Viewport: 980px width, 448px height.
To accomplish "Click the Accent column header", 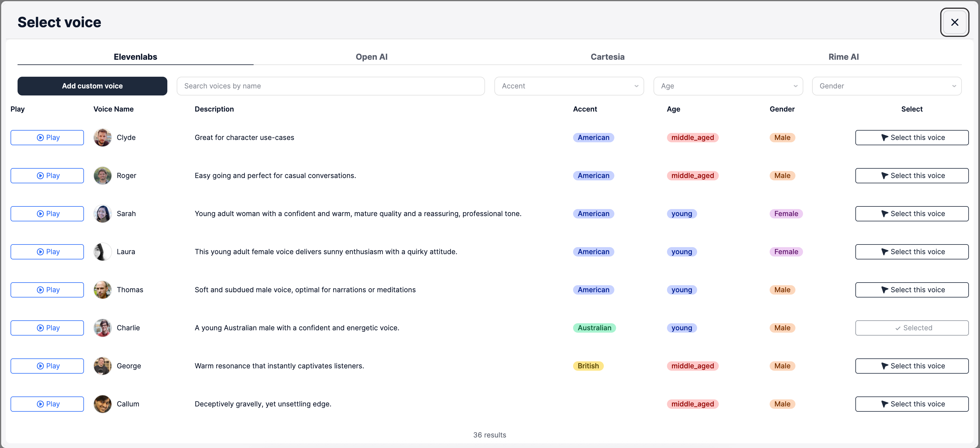I will point(585,109).
